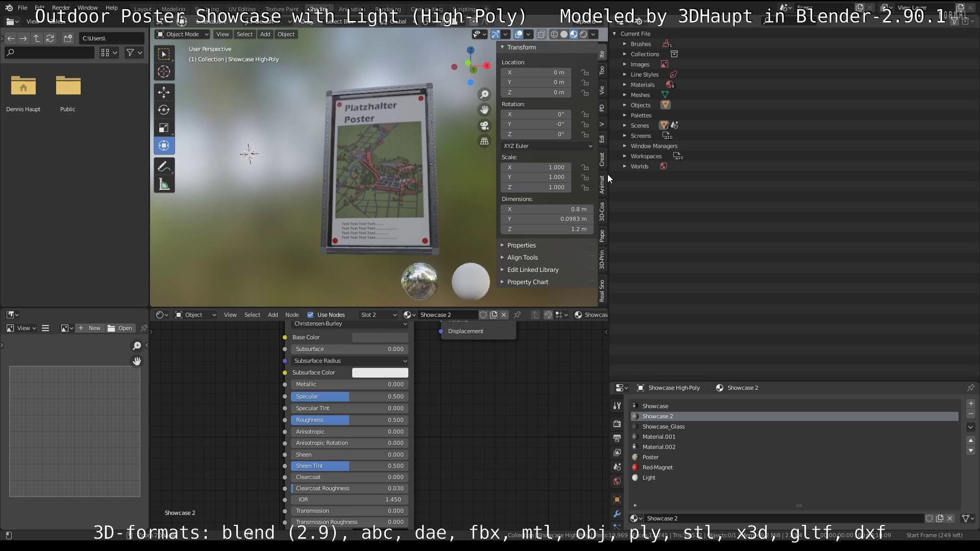Screen dimensions: 980x551
Task: Click the Subsurface Color white swatch
Action: coord(380,372)
